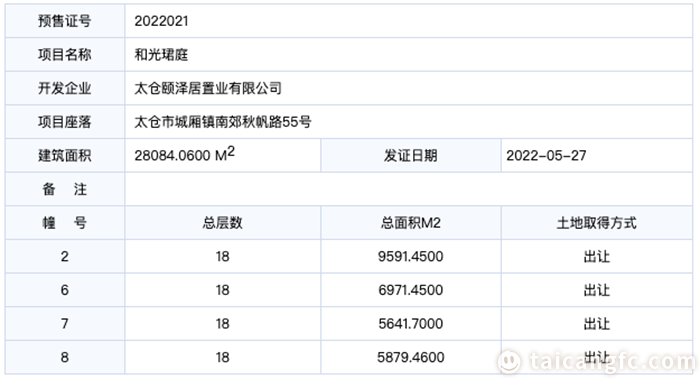This screenshot has height=379, width=700.
Task: Select the 幢号 column header
Action: coord(65,222)
